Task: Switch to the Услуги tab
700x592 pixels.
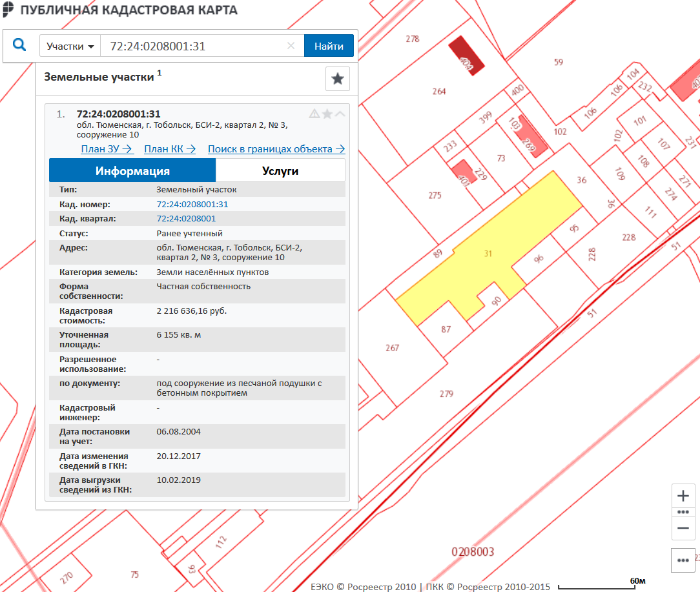Action: click(280, 171)
